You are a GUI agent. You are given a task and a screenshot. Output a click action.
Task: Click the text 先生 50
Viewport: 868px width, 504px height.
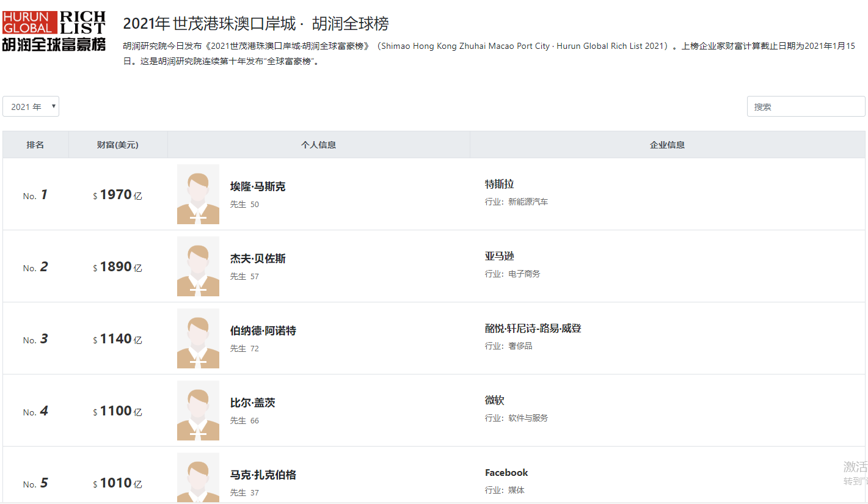coord(244,204)
